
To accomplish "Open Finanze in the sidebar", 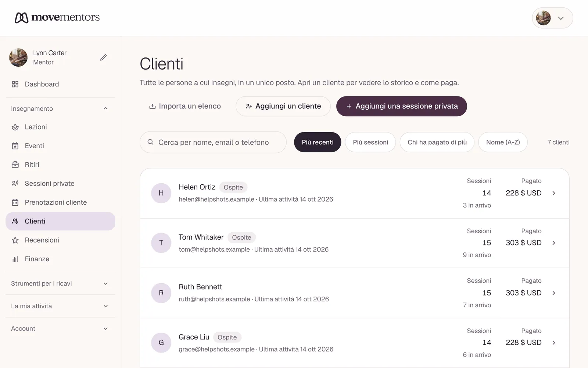I will pyautogui.click(x=60, y=259).
